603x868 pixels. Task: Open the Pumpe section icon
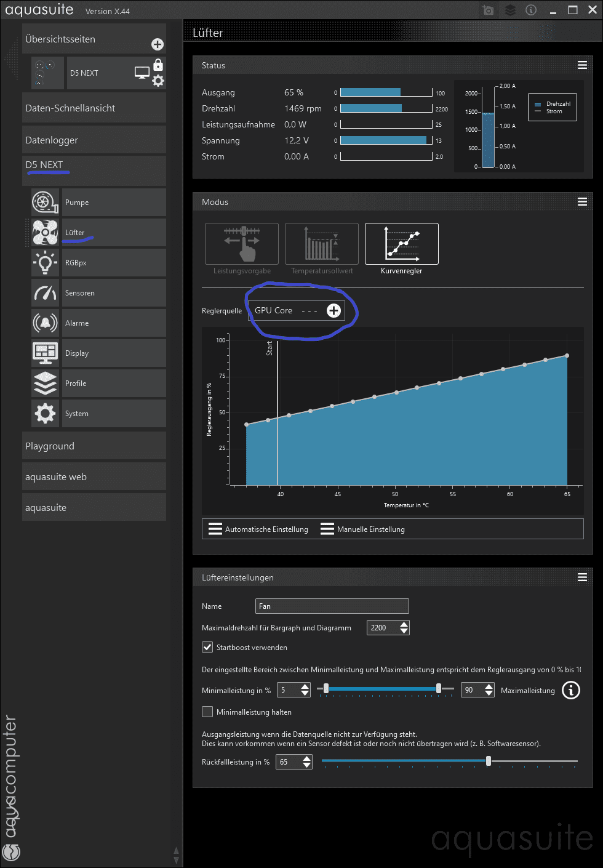[46, 202]
